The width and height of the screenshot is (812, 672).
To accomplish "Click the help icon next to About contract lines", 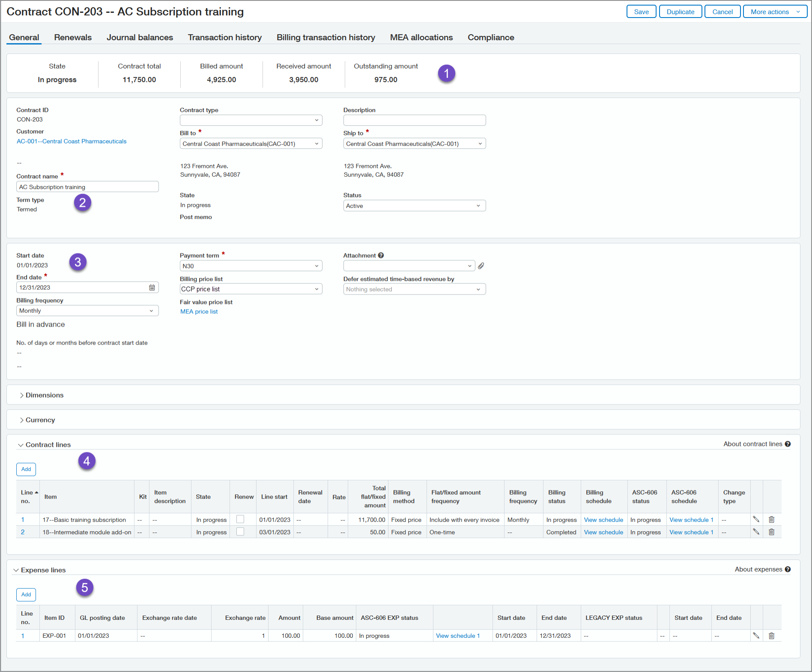I will (788, 444).
